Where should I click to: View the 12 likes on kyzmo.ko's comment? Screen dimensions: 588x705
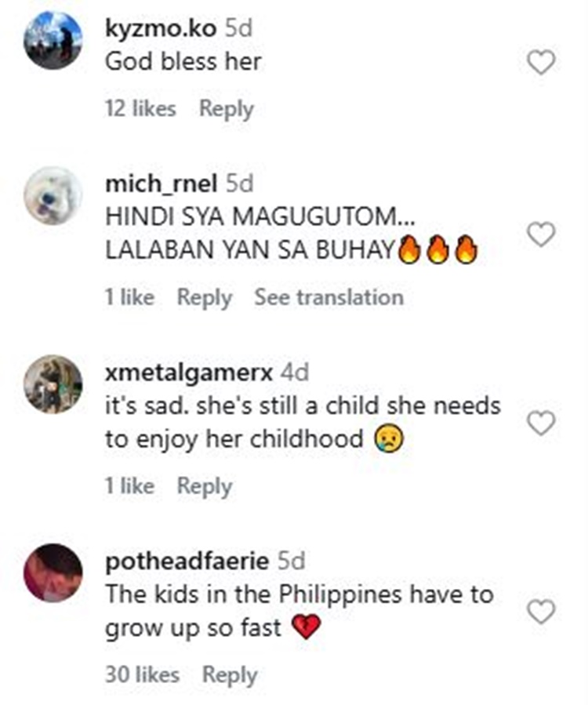(140, 109)
